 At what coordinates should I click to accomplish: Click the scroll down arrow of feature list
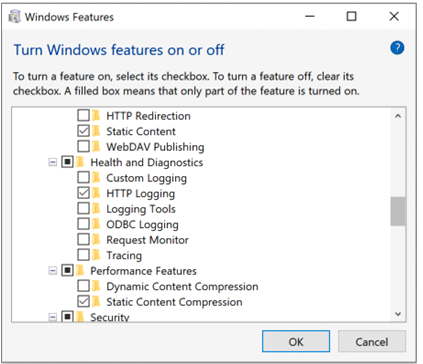tap(398, 314)
